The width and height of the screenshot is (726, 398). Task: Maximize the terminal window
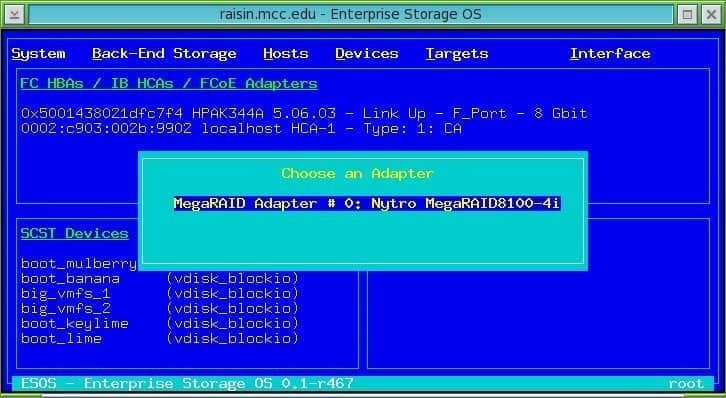[687, 14]
